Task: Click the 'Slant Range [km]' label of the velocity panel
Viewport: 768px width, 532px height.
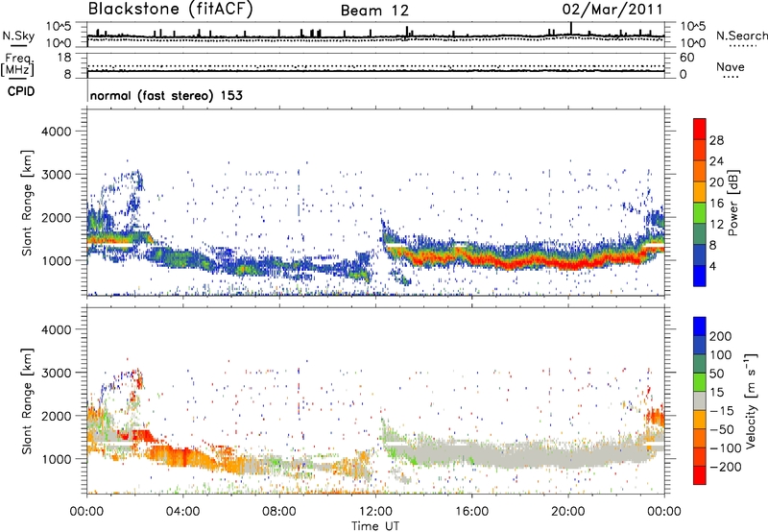Action: click(x=27, y=401)
